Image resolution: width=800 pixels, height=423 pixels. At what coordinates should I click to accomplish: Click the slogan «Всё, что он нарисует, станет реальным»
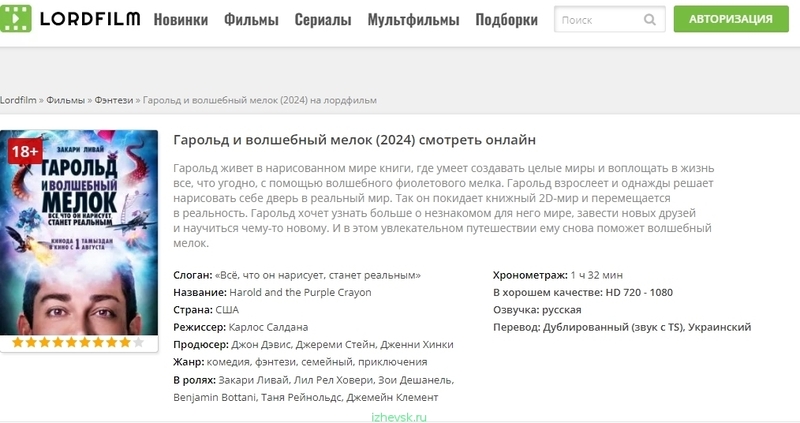317,275
